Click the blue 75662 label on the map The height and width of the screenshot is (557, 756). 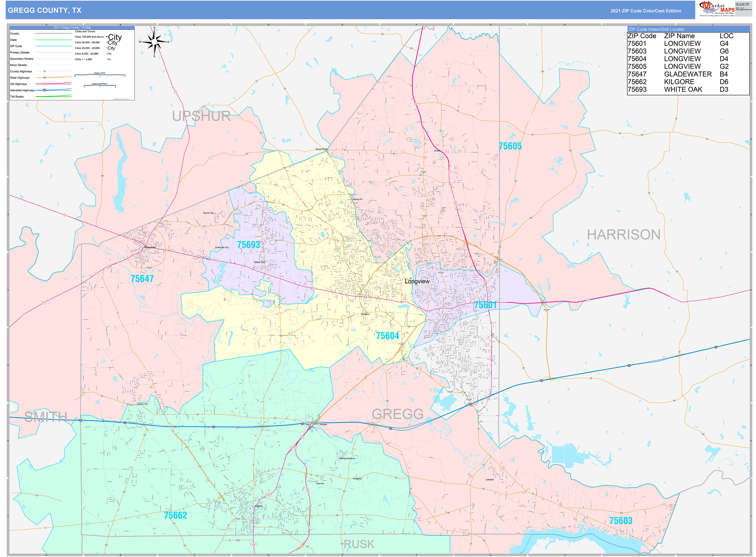pyautogui.click(x=175, y=515)
